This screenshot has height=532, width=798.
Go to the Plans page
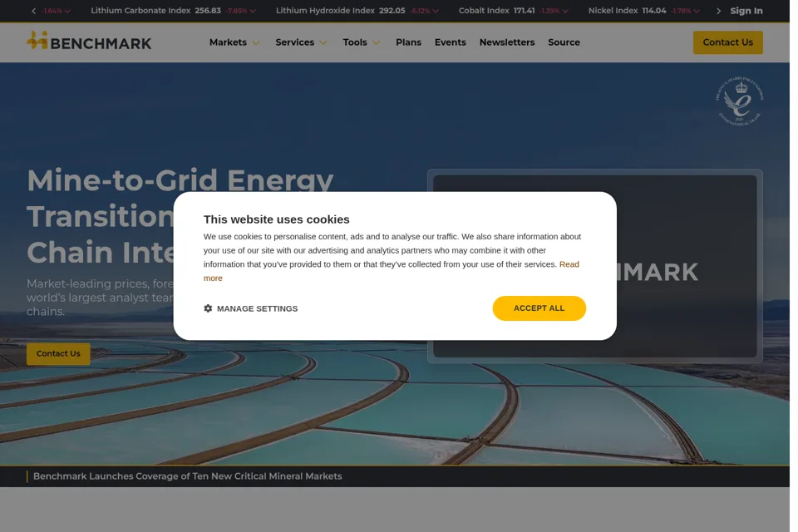tap(409, 42)
